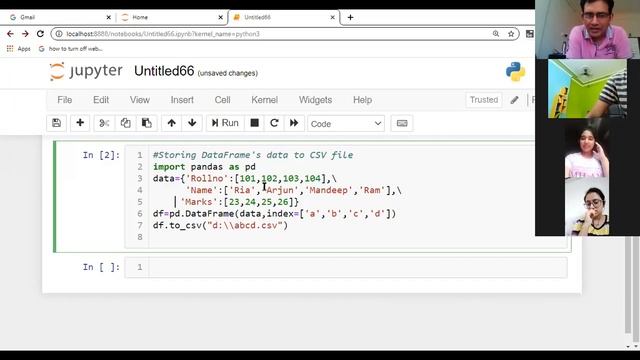This screenshot has height=360, width=640.
Task: Move selected cell down arrow
Action: pos(192,123)
